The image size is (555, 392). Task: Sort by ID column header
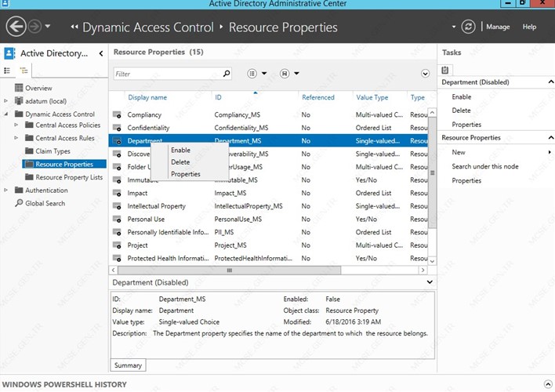tap(218, 97)
